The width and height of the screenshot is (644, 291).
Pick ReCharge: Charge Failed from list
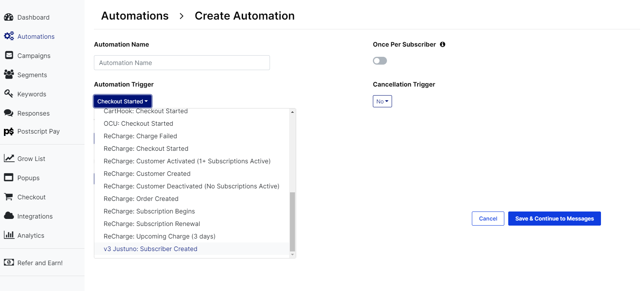click(x=140, y=136)
